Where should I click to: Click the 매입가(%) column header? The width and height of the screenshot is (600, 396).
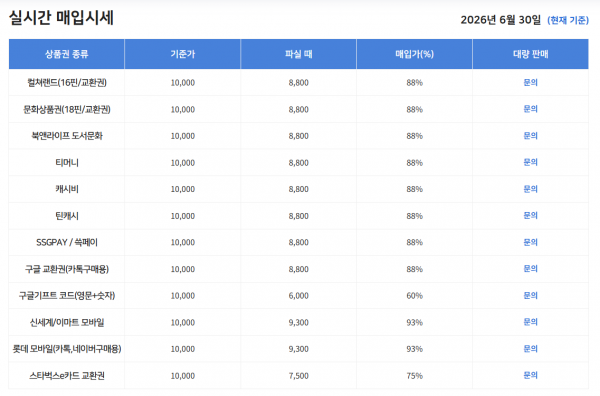[414, 54]
